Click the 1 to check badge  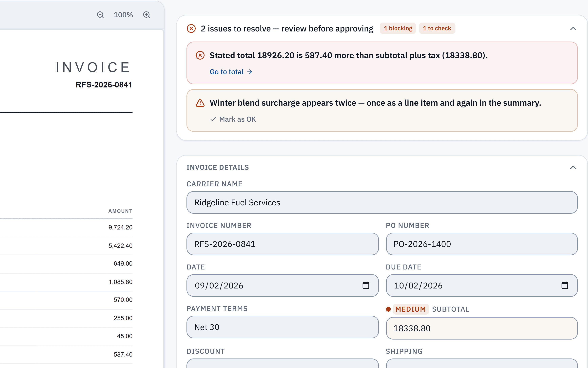tap(437, 28)
